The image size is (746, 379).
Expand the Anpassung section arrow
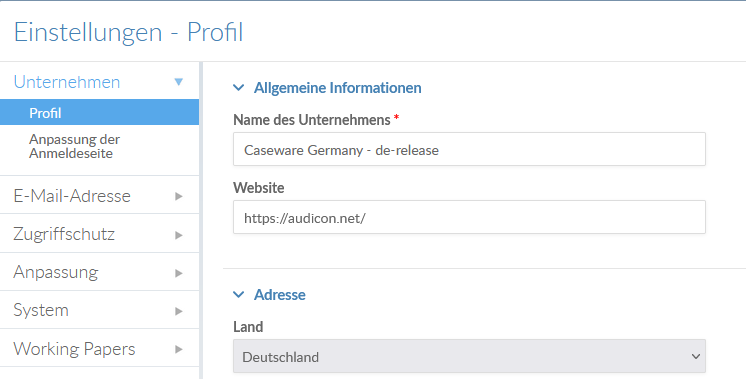178,273
